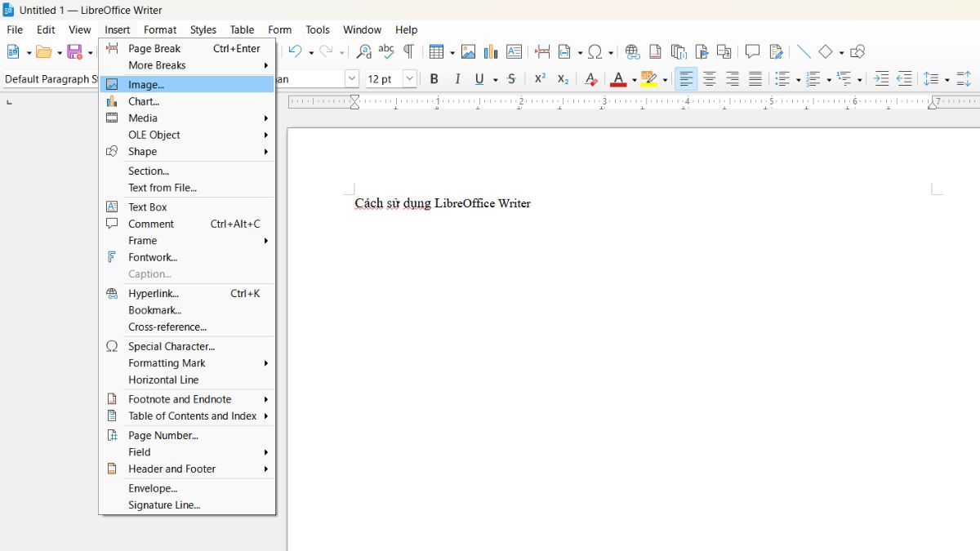Select the Basic Shapes diamond icon
This screenshot has height=551, width=980.
826,51
